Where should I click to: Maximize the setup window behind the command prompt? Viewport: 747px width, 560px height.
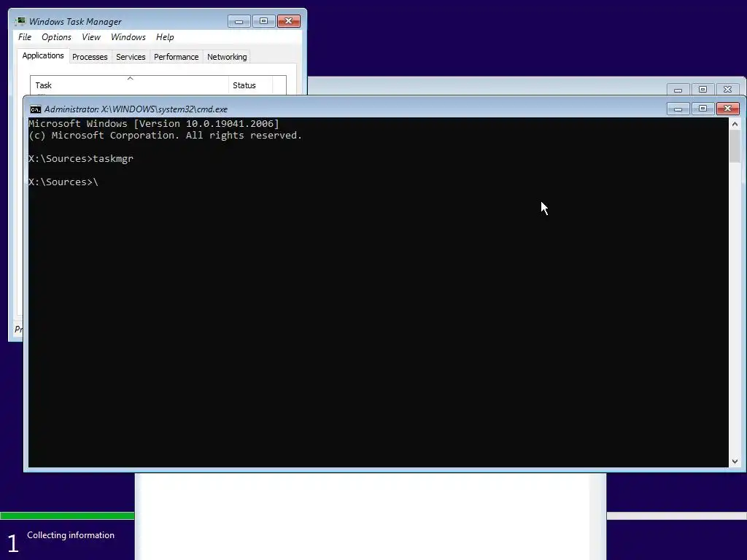[x=703, y=90]
